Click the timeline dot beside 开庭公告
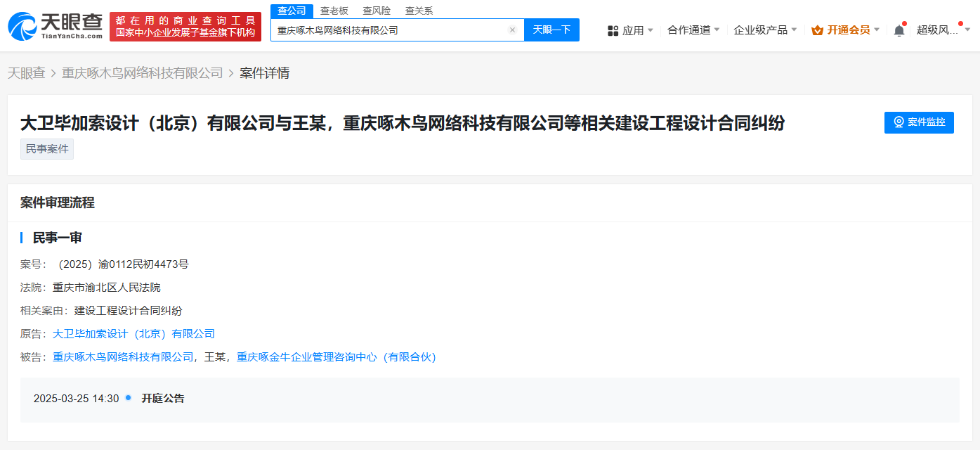The image size is (980, 450). pos(129,397)
